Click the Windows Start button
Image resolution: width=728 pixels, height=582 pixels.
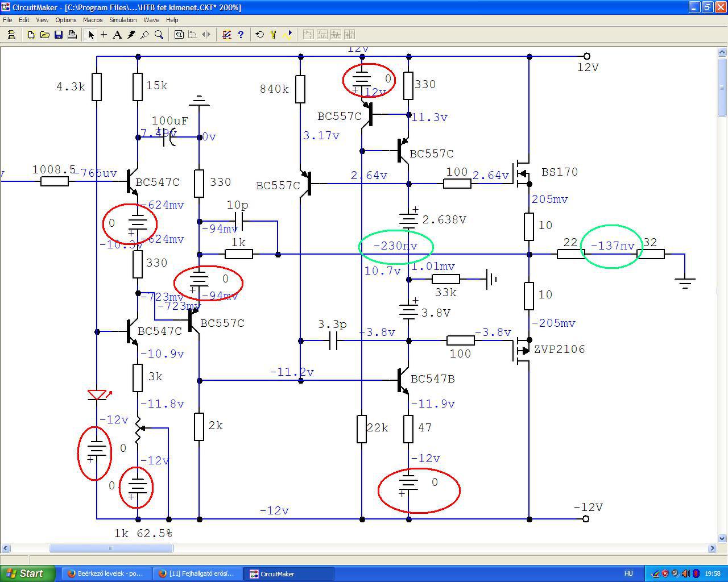click(27, 573)
